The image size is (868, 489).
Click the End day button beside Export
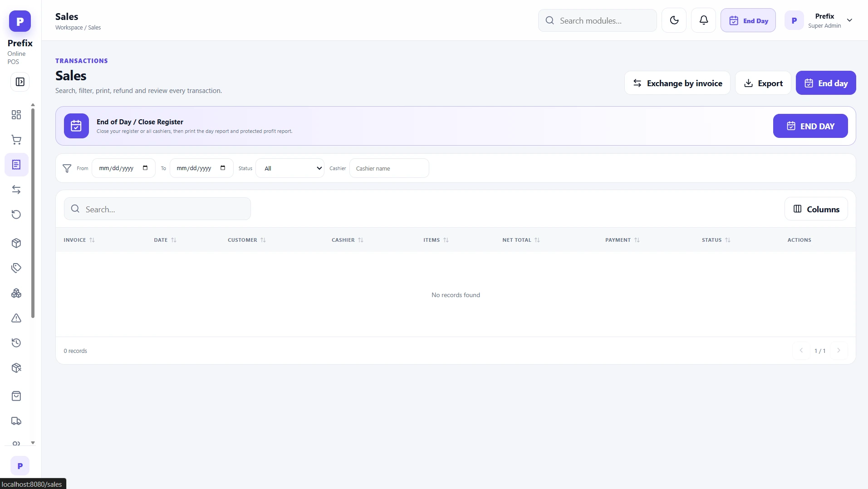click(x=825, y=83)
